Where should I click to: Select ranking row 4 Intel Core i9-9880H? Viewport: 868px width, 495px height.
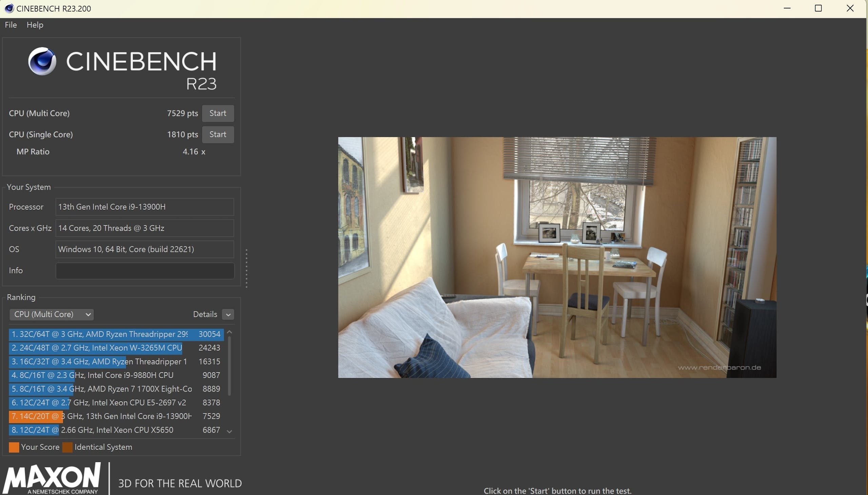click(116, 375)
